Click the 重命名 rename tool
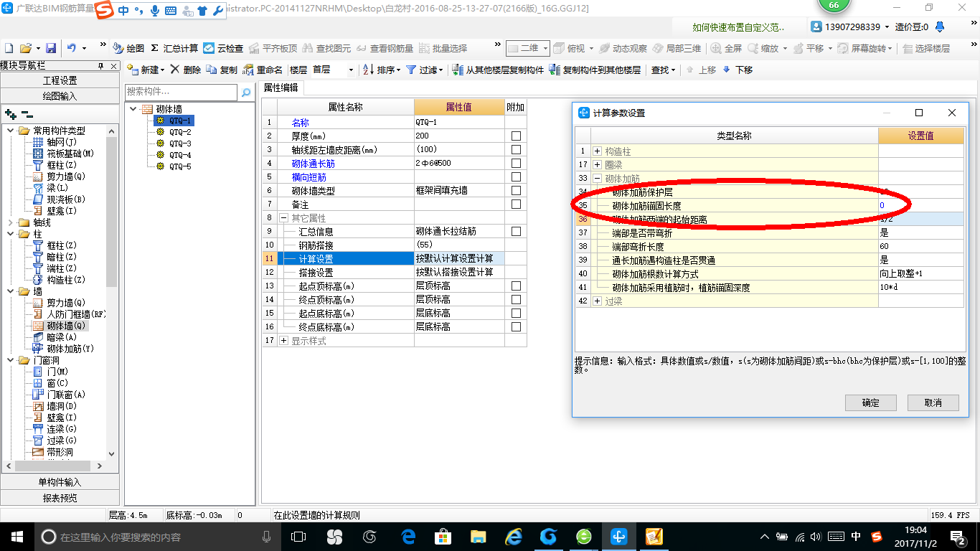The width and height of the screenshot is (980, 551). point(263,70)
